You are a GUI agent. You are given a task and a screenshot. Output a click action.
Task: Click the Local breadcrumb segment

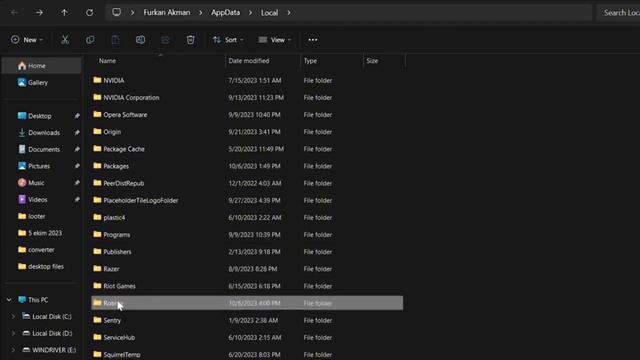(269, 13)
